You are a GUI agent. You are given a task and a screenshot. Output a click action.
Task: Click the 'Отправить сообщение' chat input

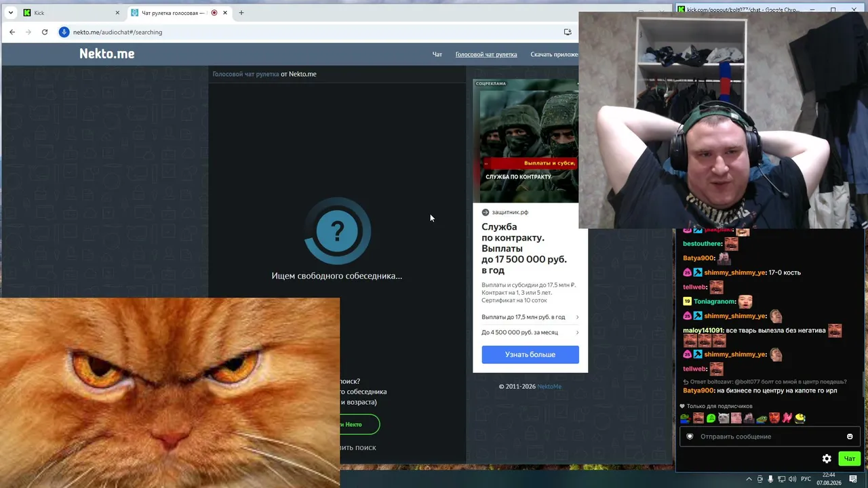point(770,436)
